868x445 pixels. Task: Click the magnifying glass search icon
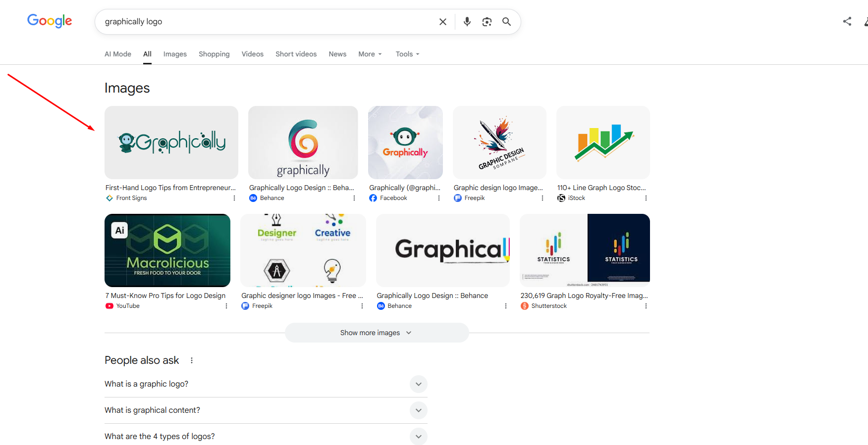(x=506, y=22)
